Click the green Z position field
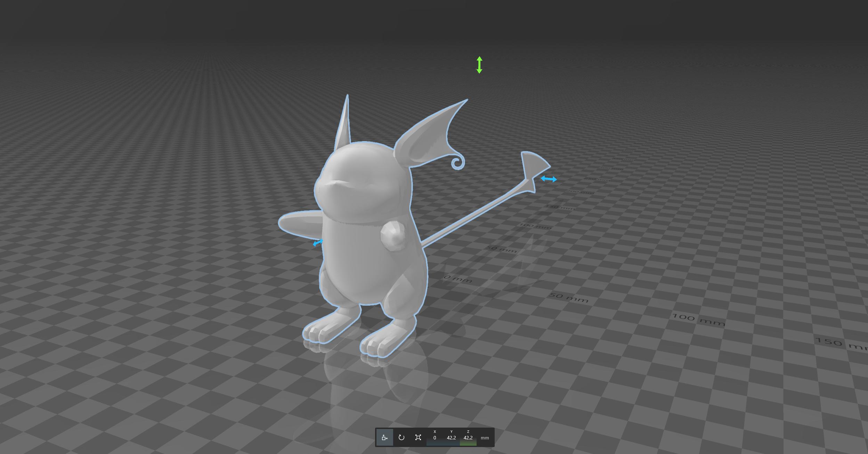868x454 pixels. click(x=468, y=437)
